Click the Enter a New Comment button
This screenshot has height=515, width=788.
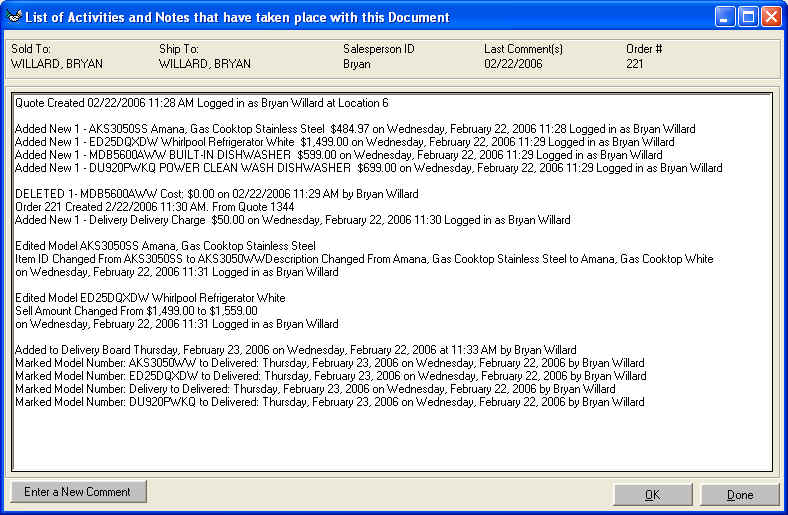(x=79, y=492)
